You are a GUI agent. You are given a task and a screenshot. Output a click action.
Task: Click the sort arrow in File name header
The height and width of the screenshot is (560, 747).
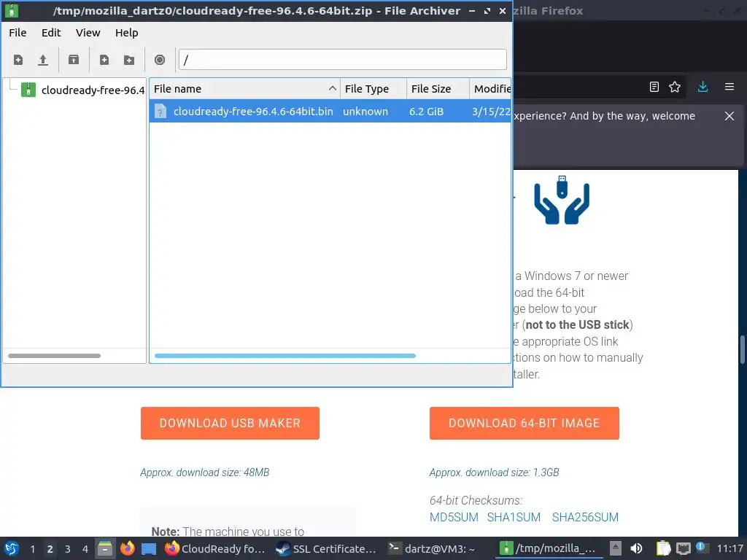pos(332,88)
